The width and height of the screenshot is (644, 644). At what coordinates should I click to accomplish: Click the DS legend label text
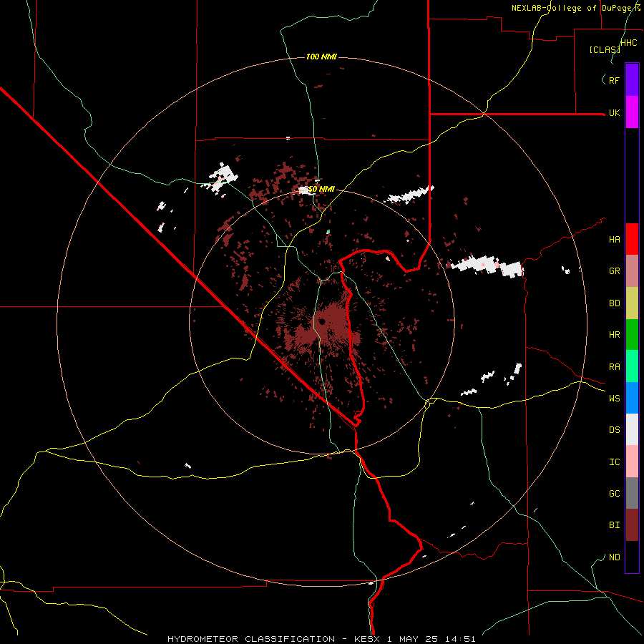click(614, 430)
